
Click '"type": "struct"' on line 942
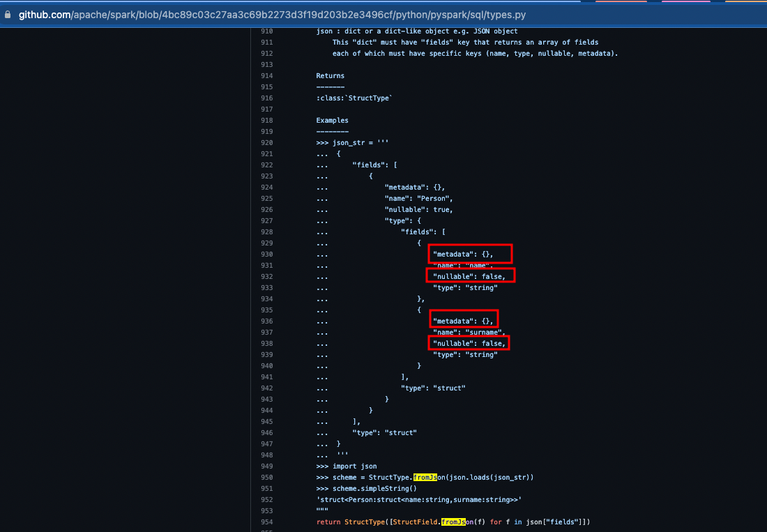click(433, 388)
